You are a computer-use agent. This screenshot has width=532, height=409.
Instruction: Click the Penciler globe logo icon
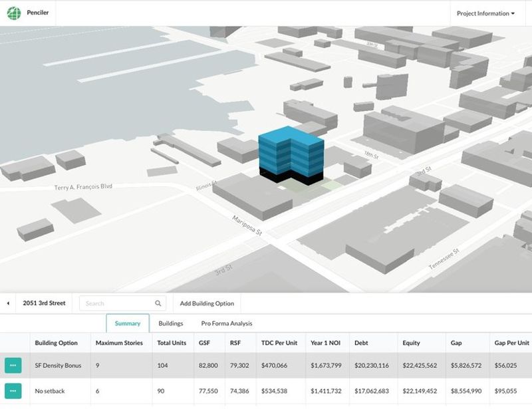14,13
